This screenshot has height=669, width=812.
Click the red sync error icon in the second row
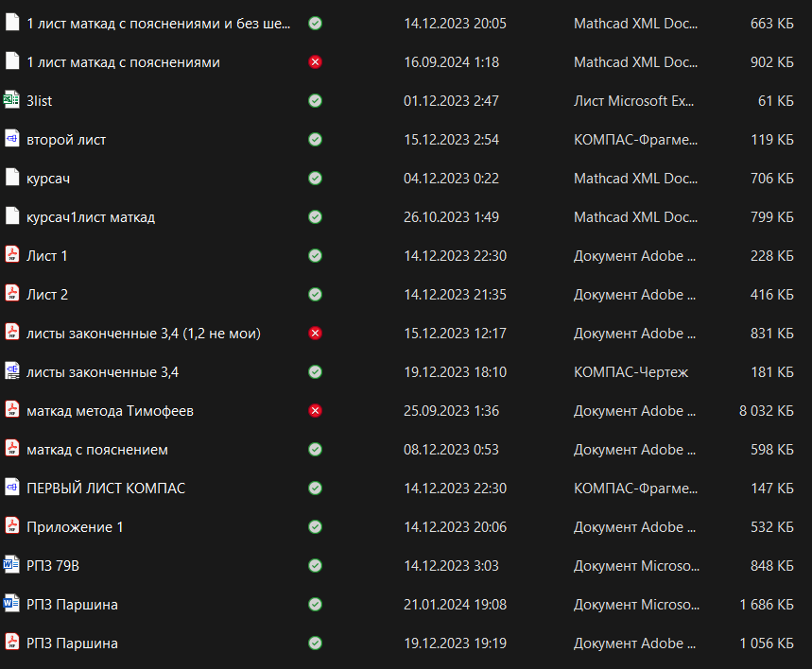[316, 61]
